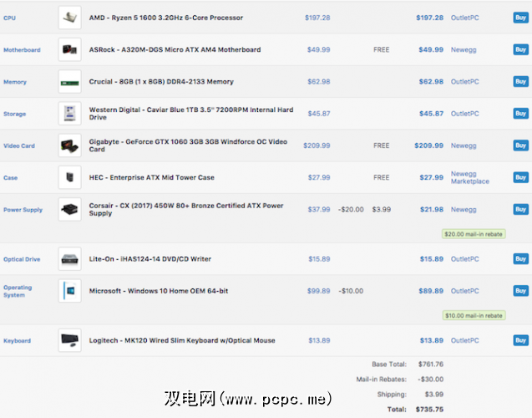Buy Windows 10 Home OEM
Image resolution: width=532 pixels, height=418 pixels.
[x=521, y=291]
